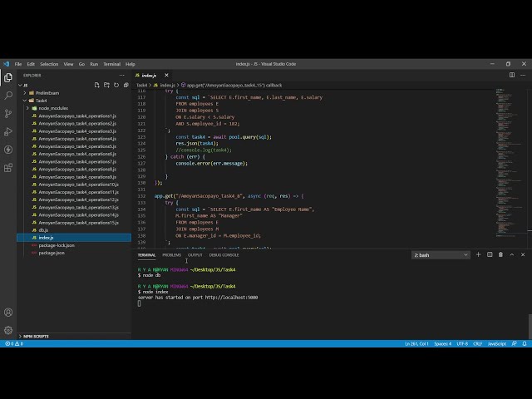The height and width of the screenshot is (399, 532).
Task: Open the Explorer view in activity bar
Action: coord(8,77)
